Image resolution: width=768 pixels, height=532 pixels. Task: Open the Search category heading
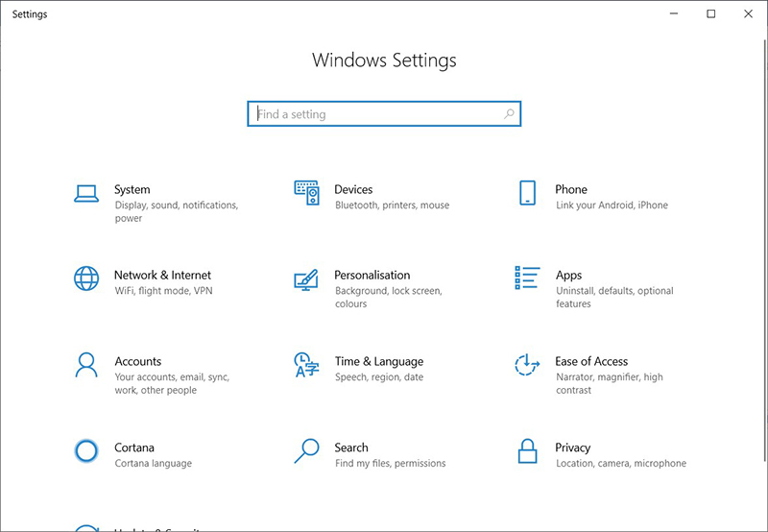click(351, 447)
